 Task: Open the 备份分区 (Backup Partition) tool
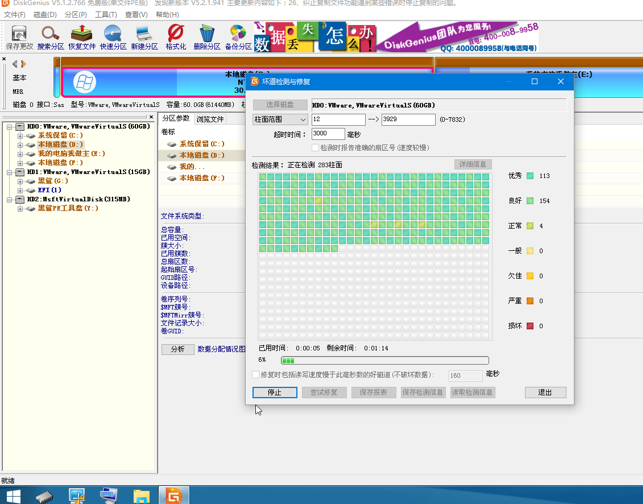pyautogui.click(x=238, y=38)
